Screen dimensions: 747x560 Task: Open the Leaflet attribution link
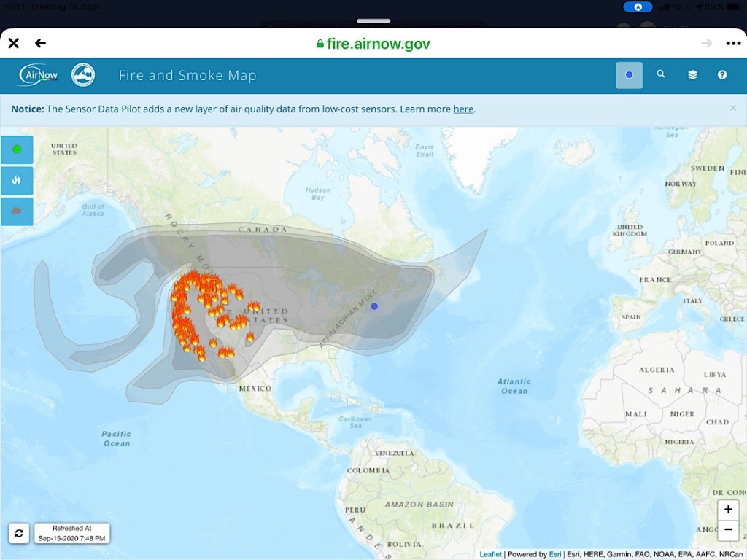point(490,555)
